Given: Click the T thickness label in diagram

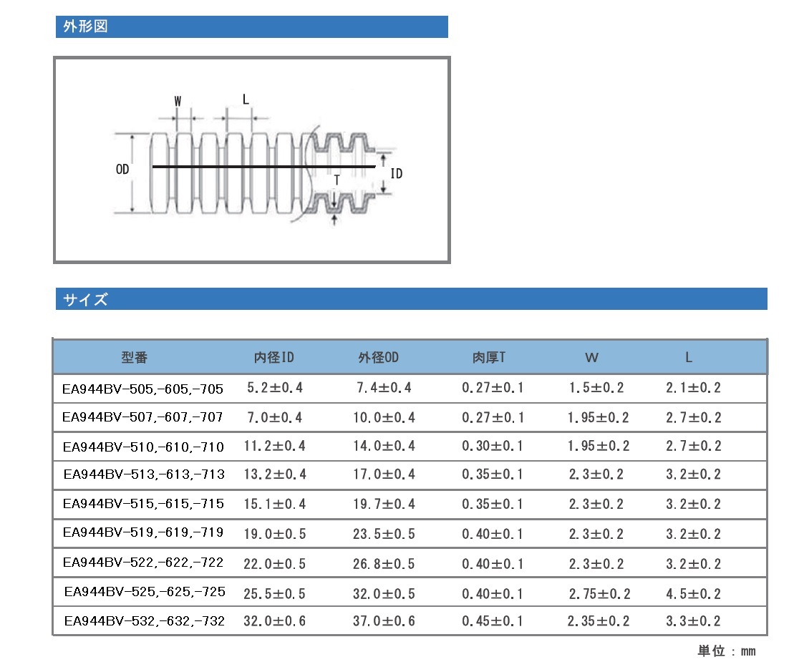Looking at the screenshot, I should 337,180.
